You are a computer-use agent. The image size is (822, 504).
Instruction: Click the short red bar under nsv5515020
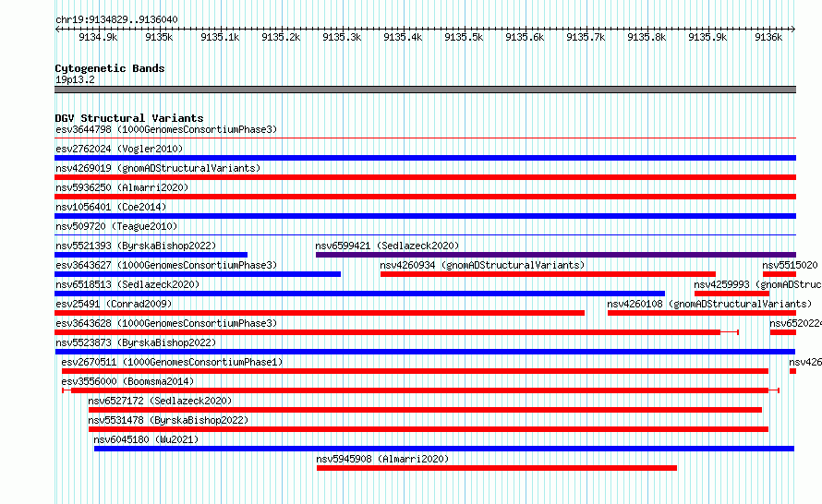780,274
